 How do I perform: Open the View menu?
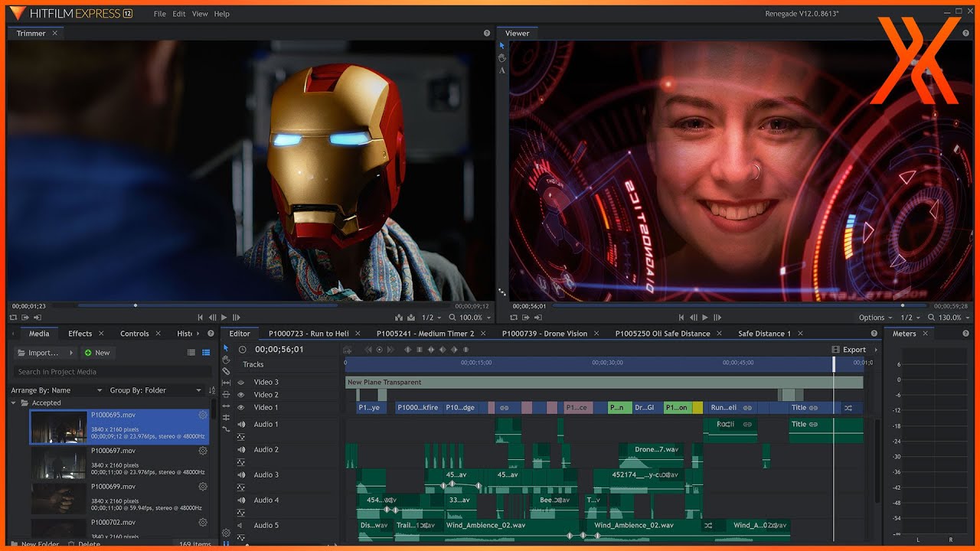pos(200,14)
